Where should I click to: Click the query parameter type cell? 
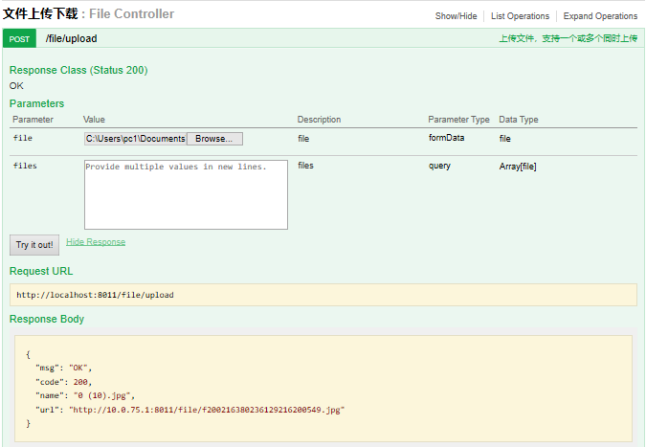click(x=439, y=166)
